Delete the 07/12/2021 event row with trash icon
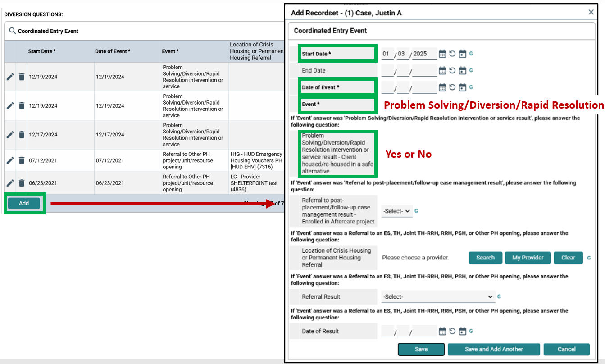 tap(22, 160)
